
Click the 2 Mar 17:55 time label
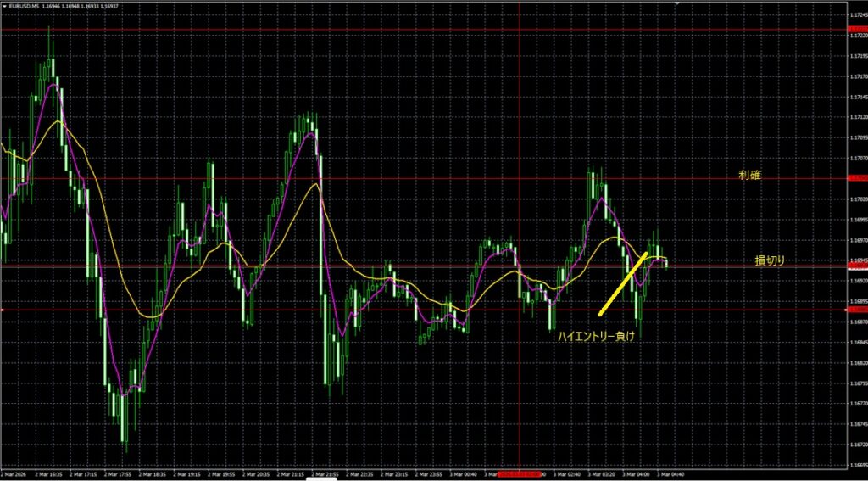(117, 475)
